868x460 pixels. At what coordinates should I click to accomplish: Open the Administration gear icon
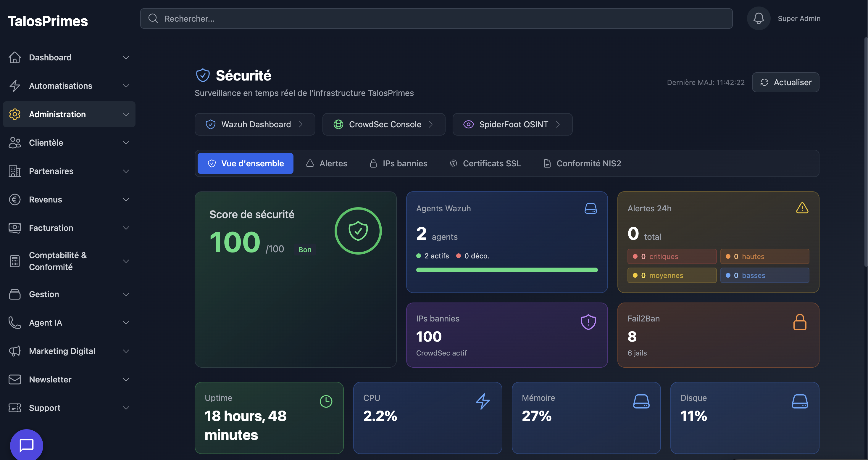pos(14,114)
